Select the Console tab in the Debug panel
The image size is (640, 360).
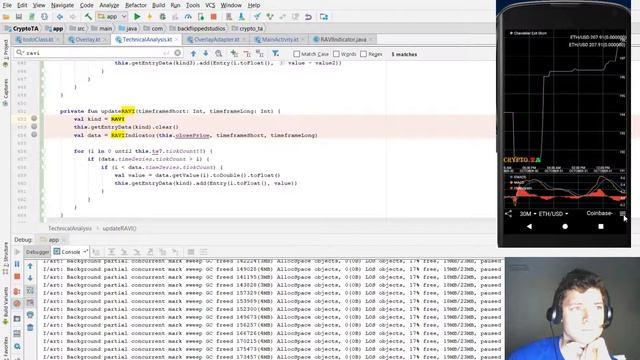[71, 252]
